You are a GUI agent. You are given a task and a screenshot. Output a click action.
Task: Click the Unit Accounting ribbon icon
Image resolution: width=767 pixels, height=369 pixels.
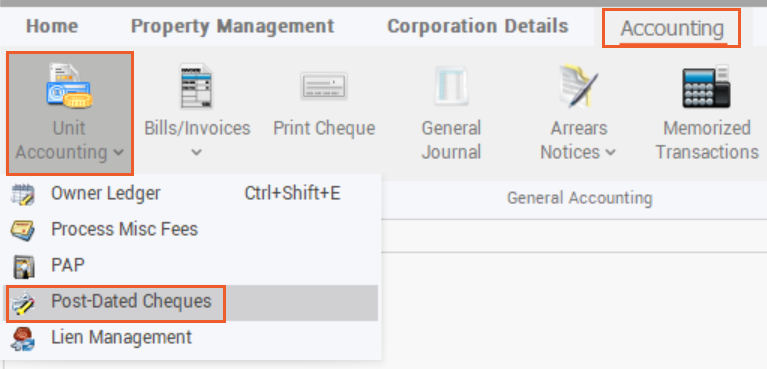click(x=70, y=87)
